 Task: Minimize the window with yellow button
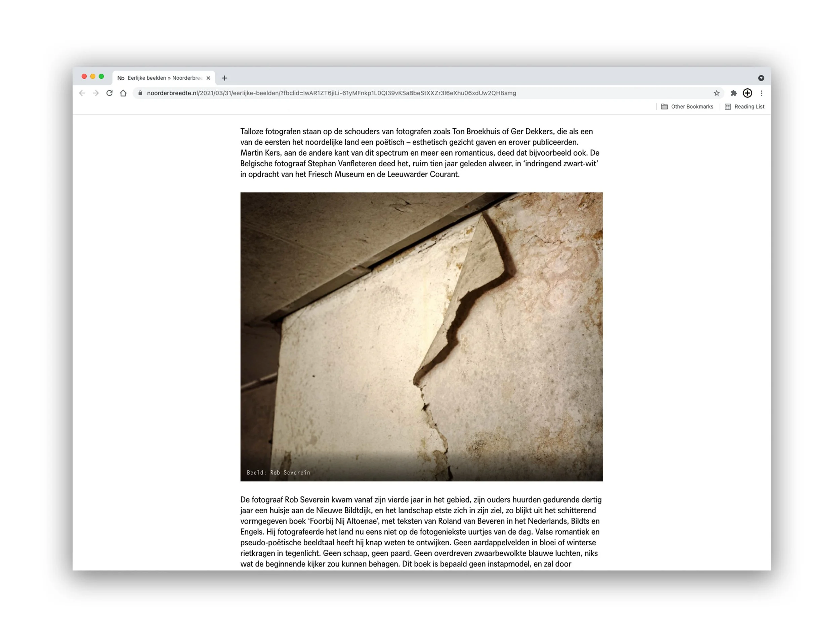point(93,76)
